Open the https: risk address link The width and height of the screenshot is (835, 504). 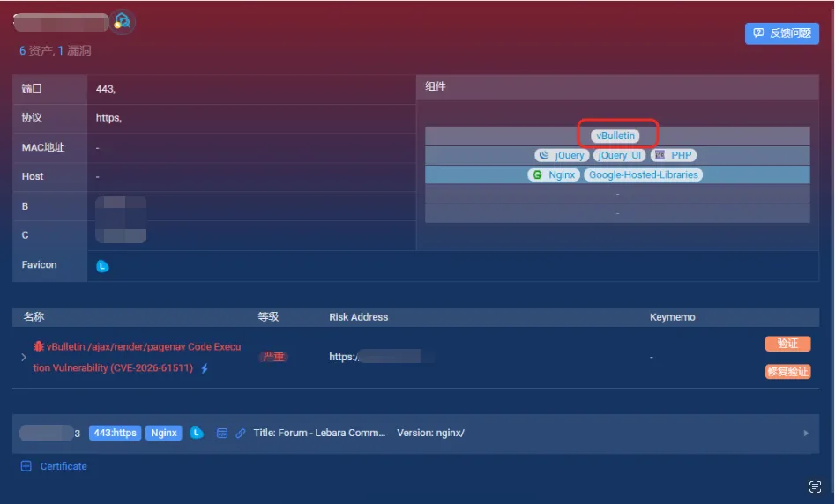click(343, 357)
